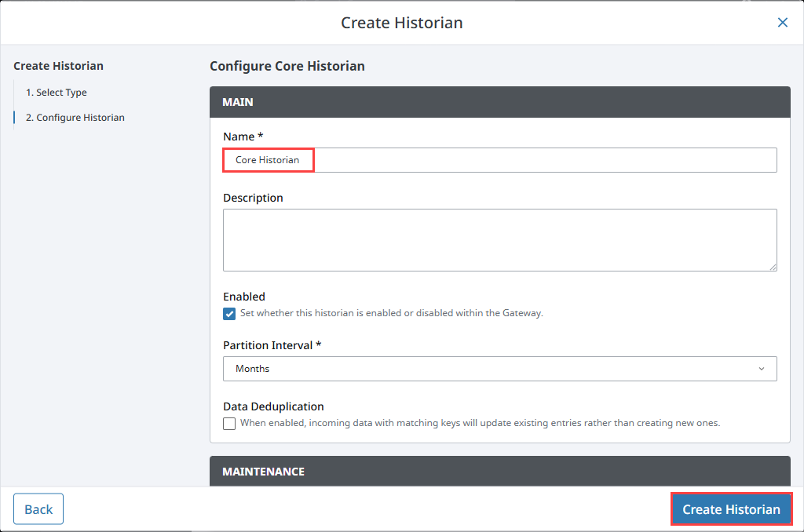Viewport: 804px width, 532px height.
Task: Click the chevron on the Partition Interval selector
Action: click(761, 369)
